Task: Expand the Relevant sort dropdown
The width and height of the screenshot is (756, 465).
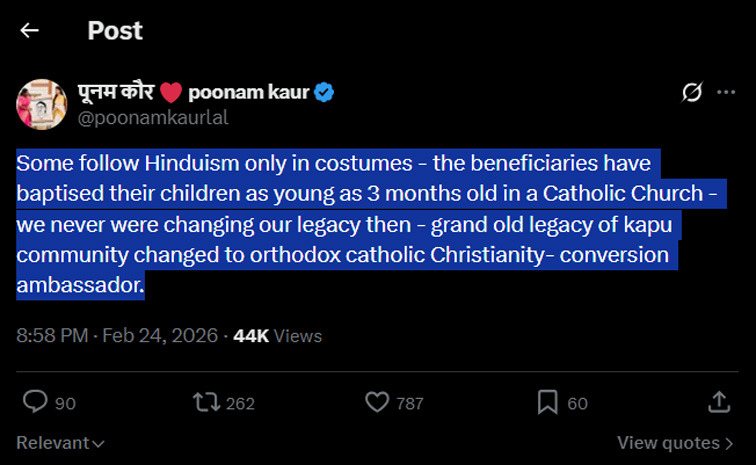Action: (61, 442)
